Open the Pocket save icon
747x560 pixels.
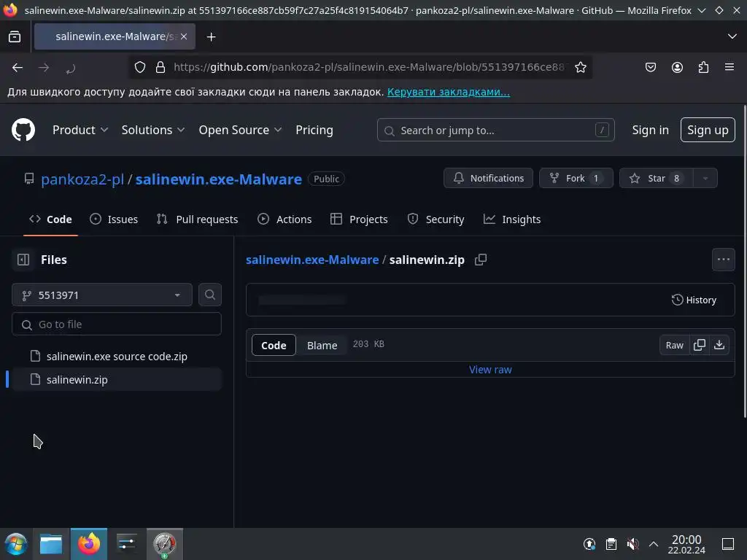(x=650, y=67)
